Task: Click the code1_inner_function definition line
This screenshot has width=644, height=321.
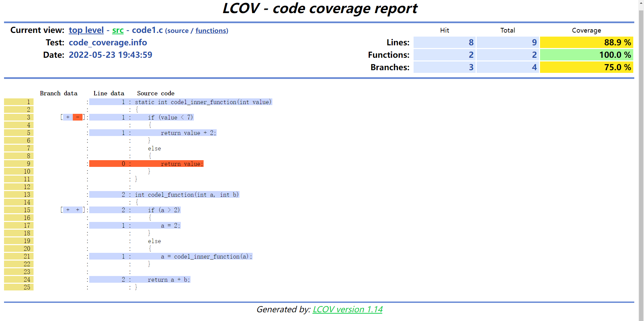Action: click(x=203, y=102)
